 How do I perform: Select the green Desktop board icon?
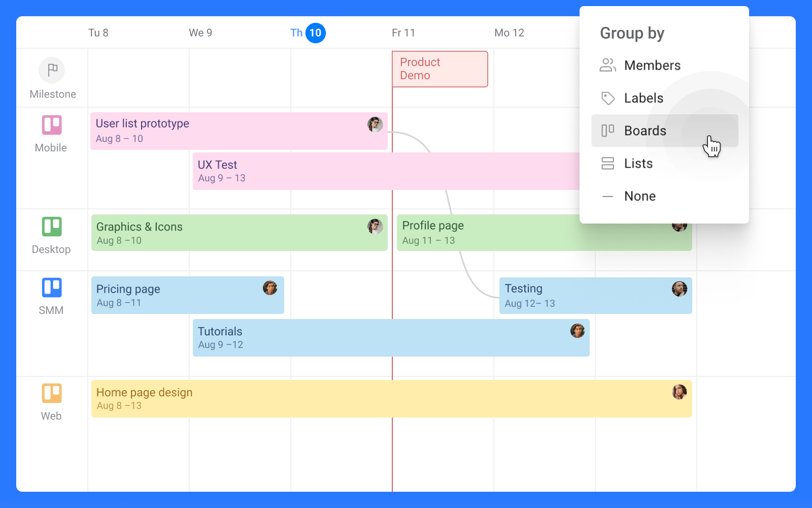[51, 226]
